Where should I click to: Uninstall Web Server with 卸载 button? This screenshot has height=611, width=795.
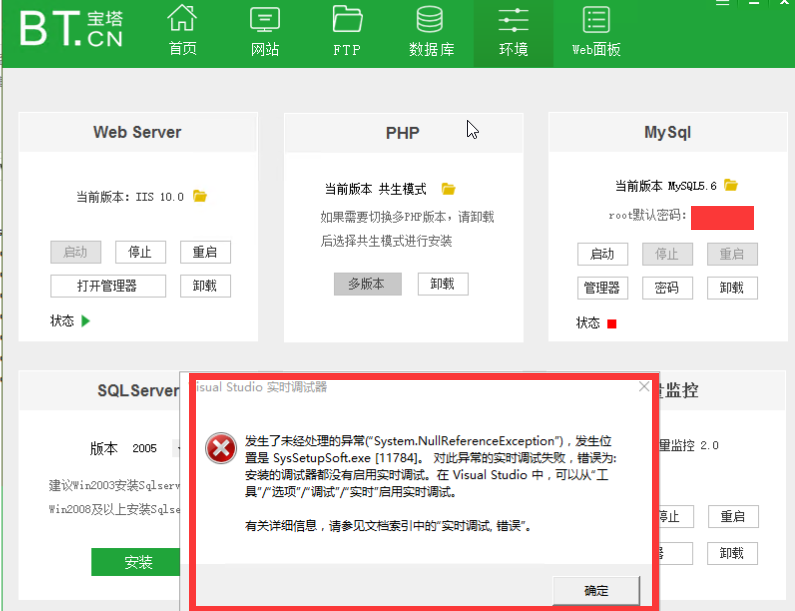point(205,286)
